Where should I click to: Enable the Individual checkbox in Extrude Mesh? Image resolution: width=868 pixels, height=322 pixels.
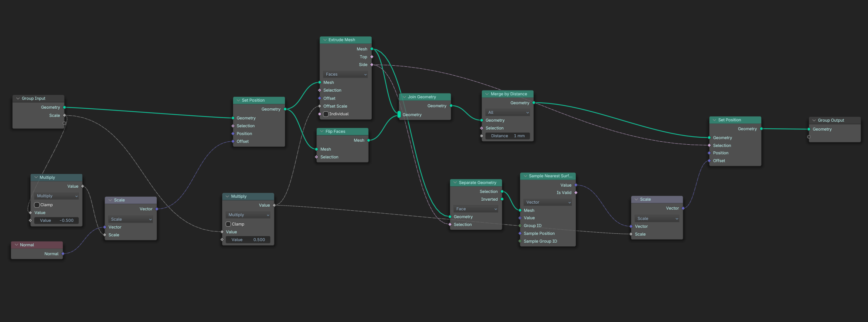[326, 114]
